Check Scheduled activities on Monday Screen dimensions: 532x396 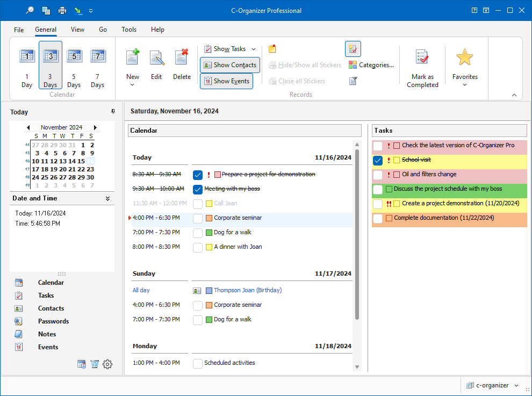click(x=197, y=363)
